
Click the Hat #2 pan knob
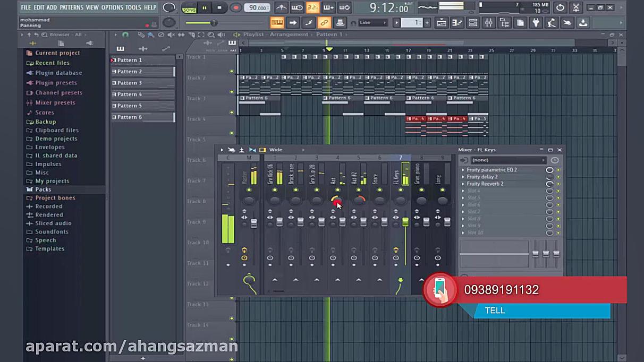pyautogui.click(x=359, y=201)
